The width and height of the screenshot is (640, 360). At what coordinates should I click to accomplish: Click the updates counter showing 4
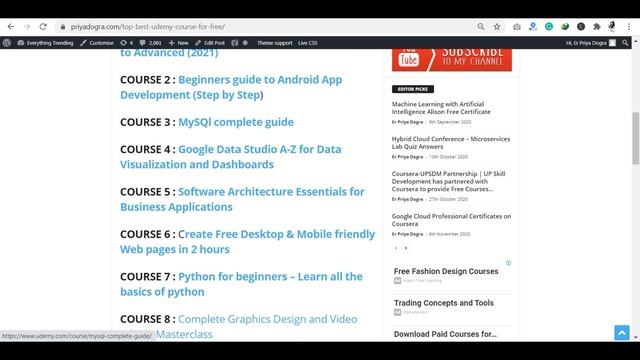tap(127, 42)
